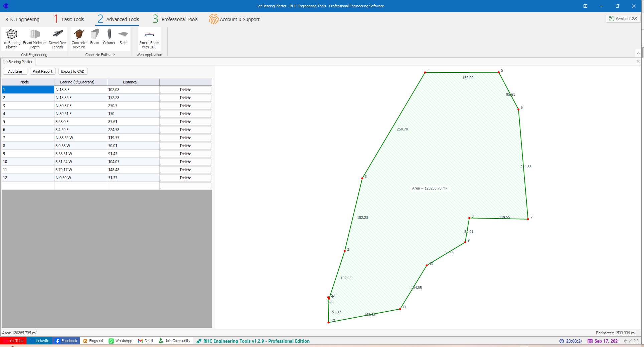Delete row 5 with bearing S 28 0 E
The height and width of the screenshot is (347, 644).
(185, 122)
